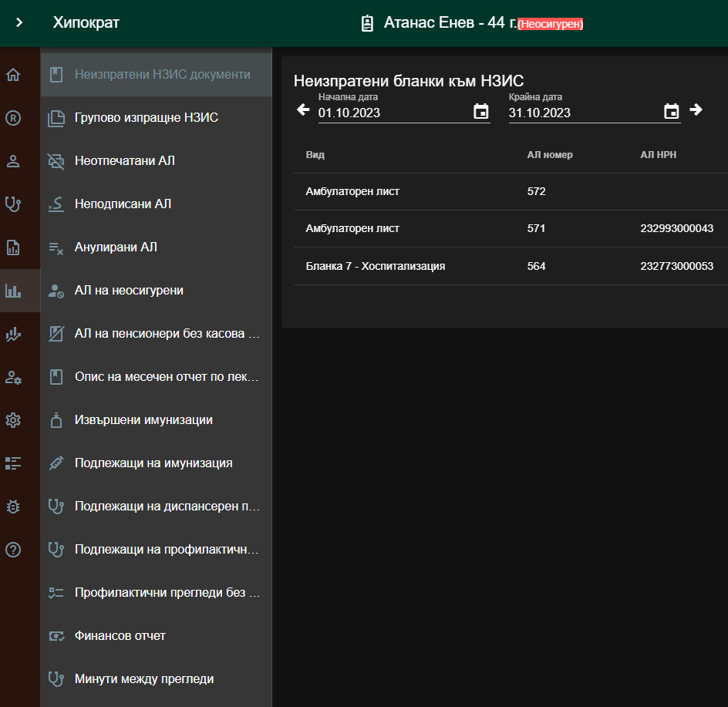Open the list layout sidebar icon
This screenshot has height=707, width=728.
coord(13,463)
